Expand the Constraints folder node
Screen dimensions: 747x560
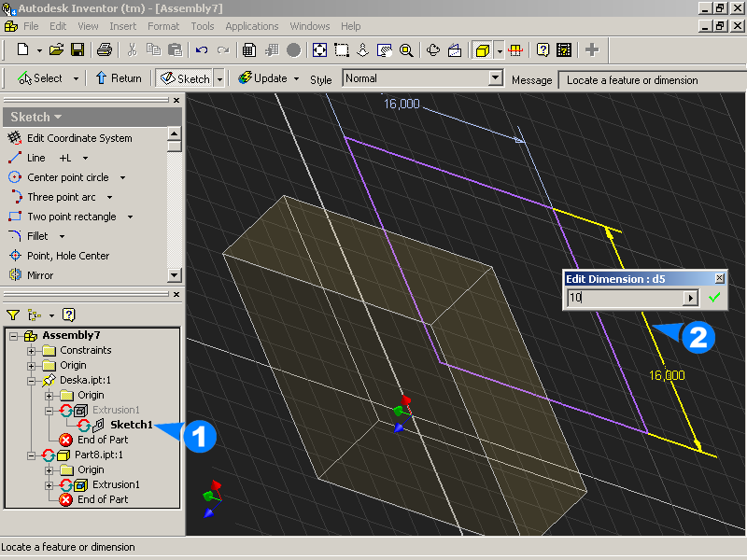click(x=32, y=351)
